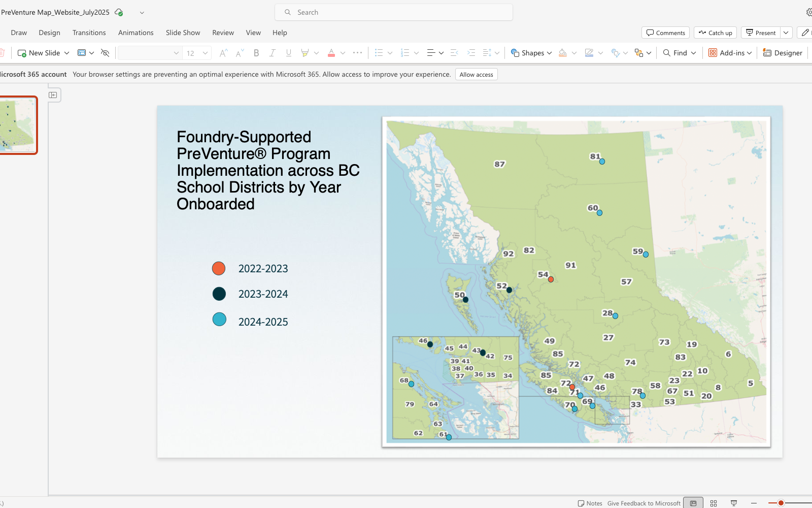Screen dimensions: 812x508
Task: Decrease font size with shrink icon
Action: 240,53
